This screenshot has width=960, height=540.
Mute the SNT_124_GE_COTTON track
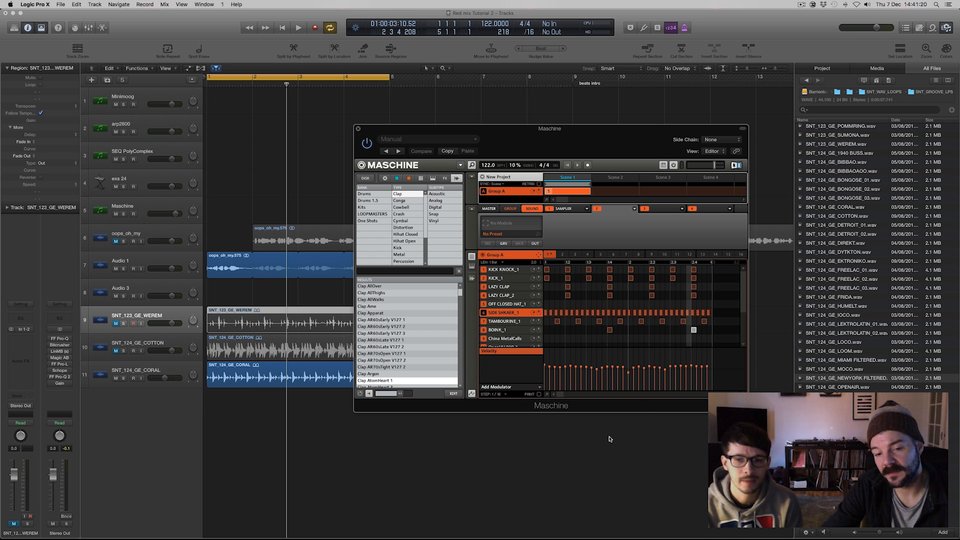tap(116, 351)
